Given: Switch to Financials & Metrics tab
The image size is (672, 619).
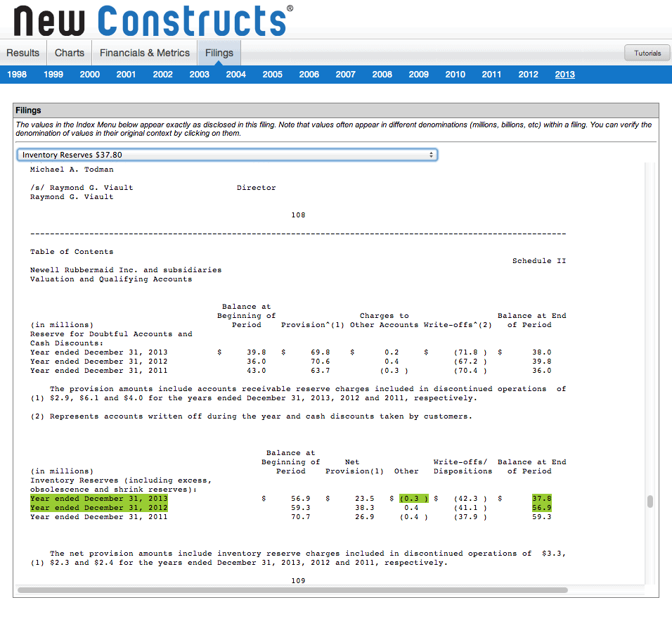Looking at the screenshot, I should [144, 53].
